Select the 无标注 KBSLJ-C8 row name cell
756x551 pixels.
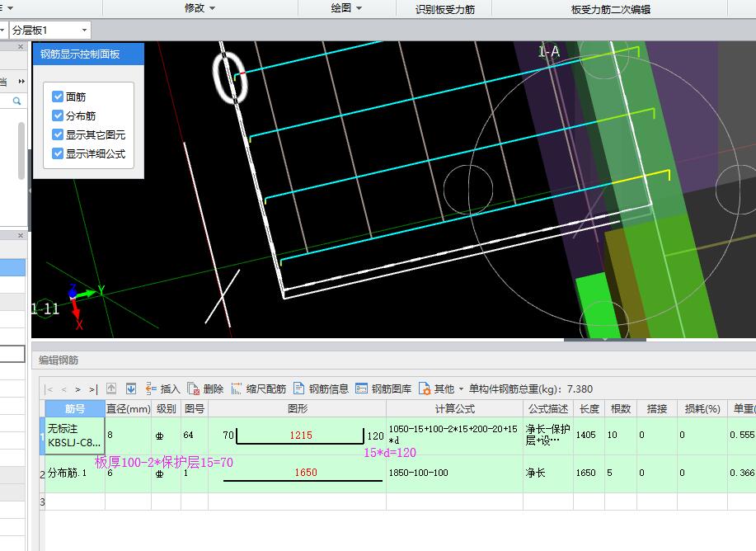[75, 436]
